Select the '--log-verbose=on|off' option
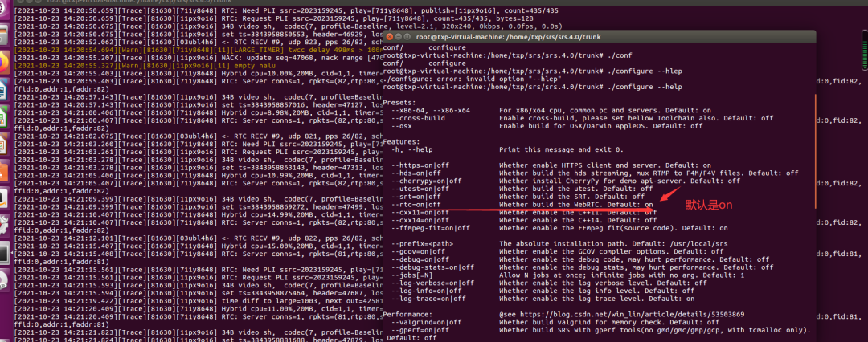The height and width of the screenshot is (342, 868). (x=433, y=283)
